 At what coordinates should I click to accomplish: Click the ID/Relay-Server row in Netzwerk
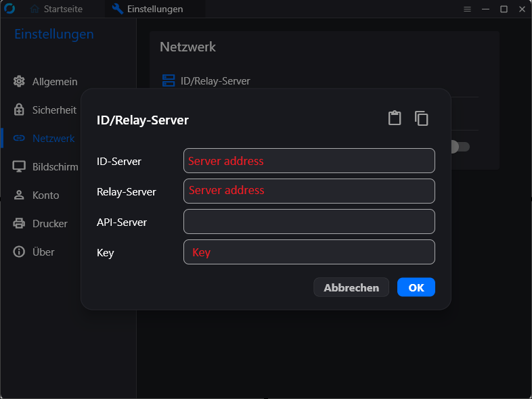point(320,80)
